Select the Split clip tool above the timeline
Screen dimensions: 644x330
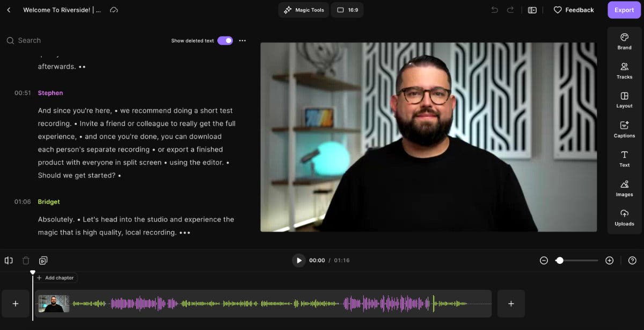[8, 260]
